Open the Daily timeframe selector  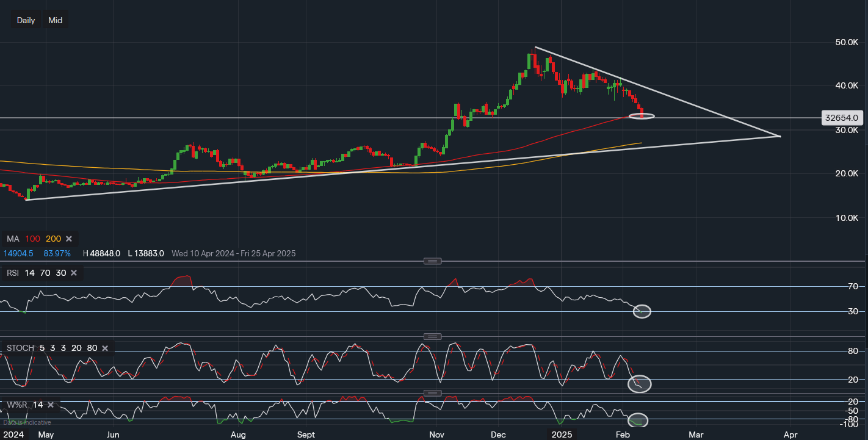[x=26, y=20]
